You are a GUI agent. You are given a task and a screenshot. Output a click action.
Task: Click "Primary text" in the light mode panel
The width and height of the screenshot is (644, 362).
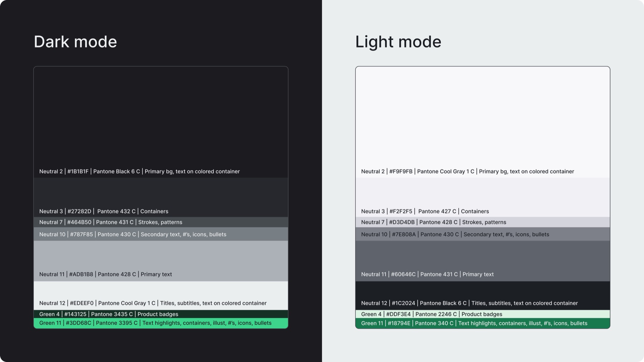pos(478,274)
